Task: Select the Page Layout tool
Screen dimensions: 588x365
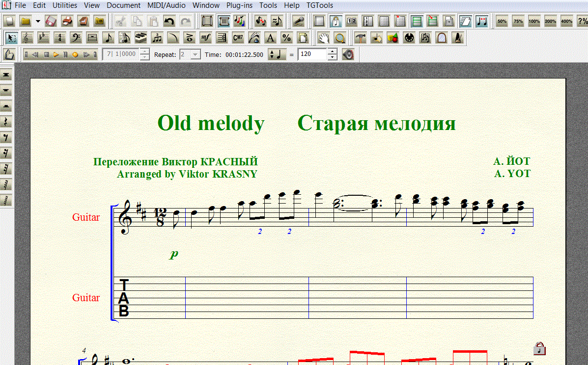Action: point(303,38)
